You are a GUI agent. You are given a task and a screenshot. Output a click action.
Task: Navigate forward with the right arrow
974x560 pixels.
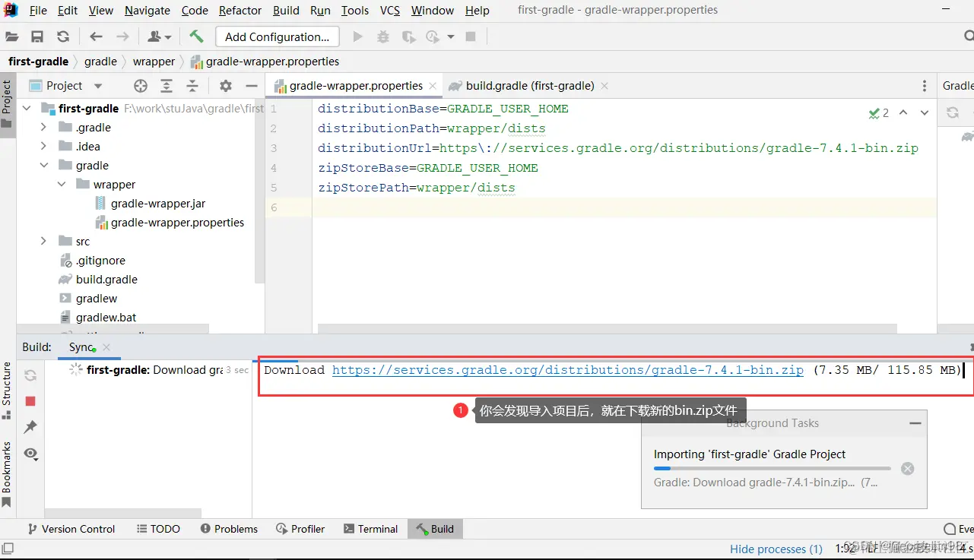[x=122, y=36]
